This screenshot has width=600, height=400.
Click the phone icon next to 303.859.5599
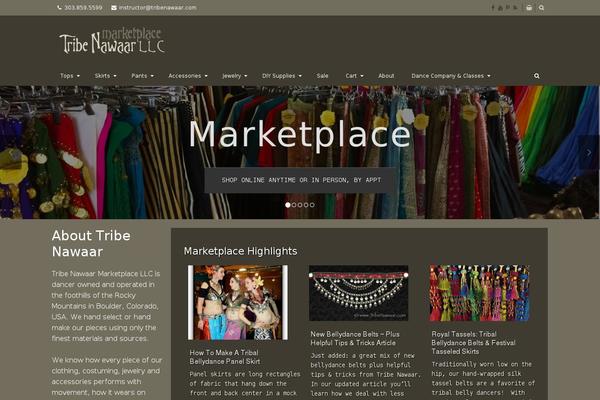click(59, 8)
